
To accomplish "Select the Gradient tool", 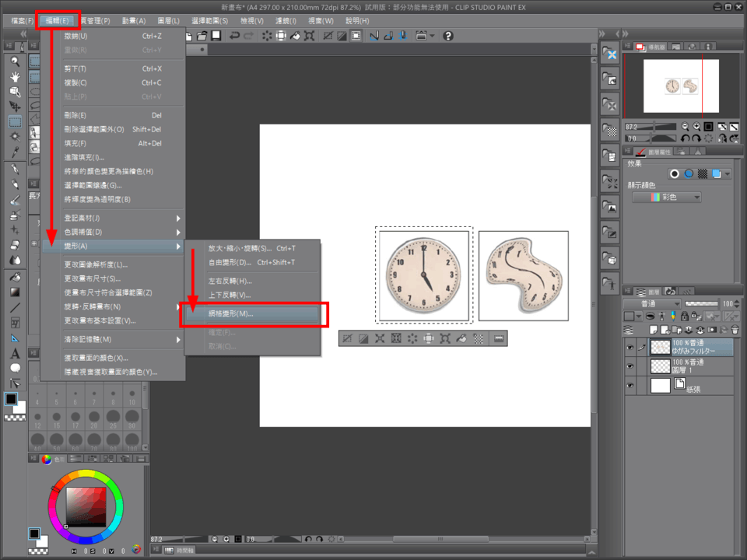I will point(15,292).
